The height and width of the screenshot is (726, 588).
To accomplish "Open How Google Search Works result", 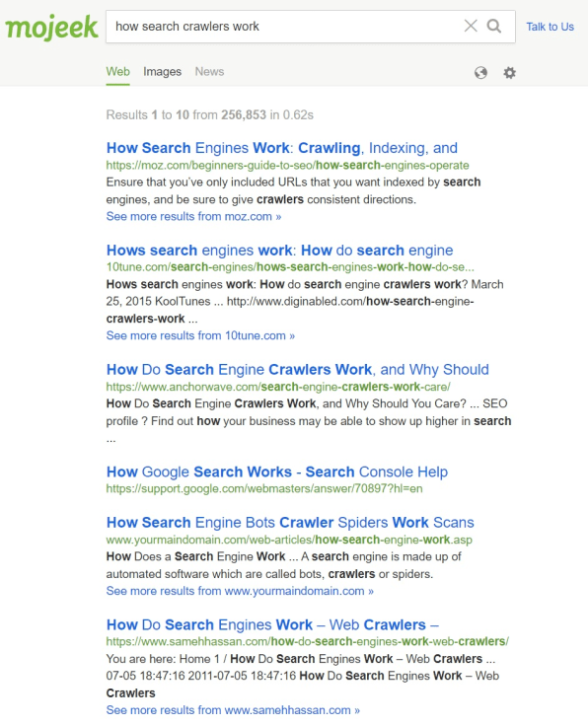I will [x=277, y=472].
